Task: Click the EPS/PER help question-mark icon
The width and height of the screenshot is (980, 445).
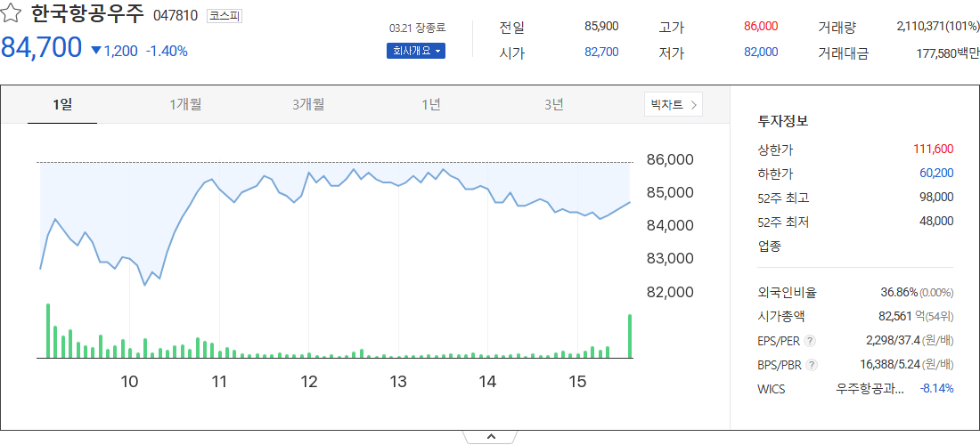Action: (x=810, y=340)
